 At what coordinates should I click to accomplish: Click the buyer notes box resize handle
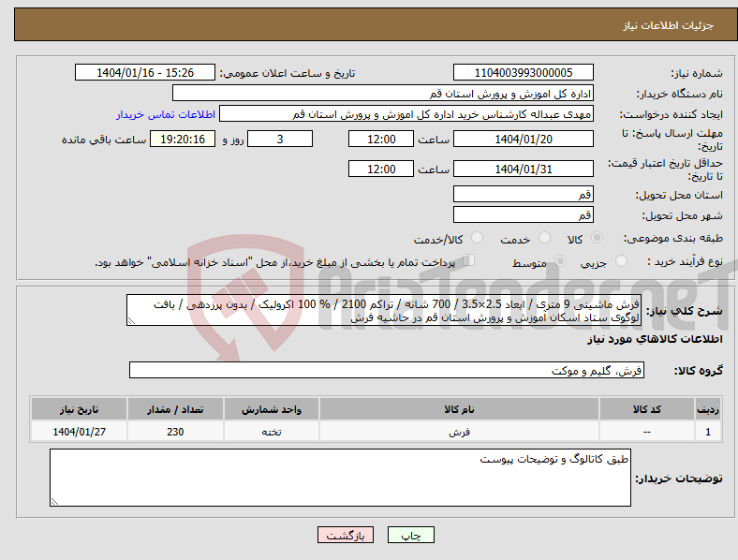coord(54,502)
